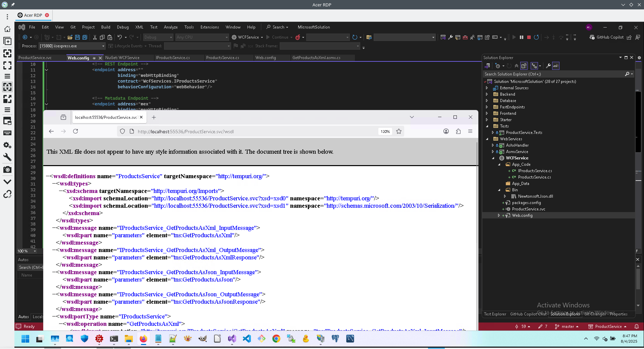Open the Extensions menu

[x=210, y=27]
